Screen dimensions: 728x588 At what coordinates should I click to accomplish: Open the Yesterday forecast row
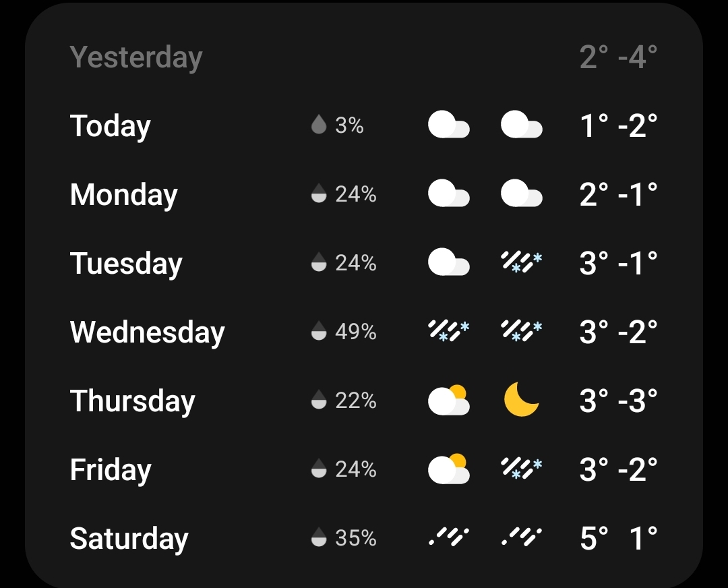135,57
